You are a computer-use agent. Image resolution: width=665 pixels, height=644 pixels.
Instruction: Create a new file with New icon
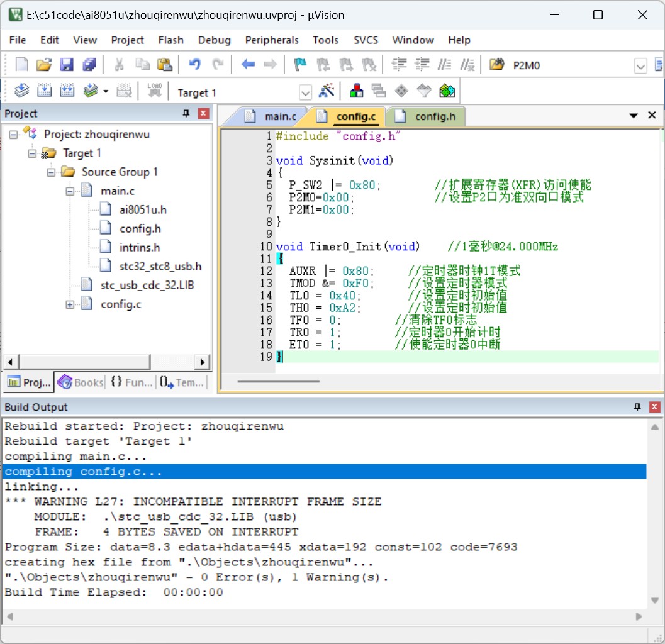point(21,65)
